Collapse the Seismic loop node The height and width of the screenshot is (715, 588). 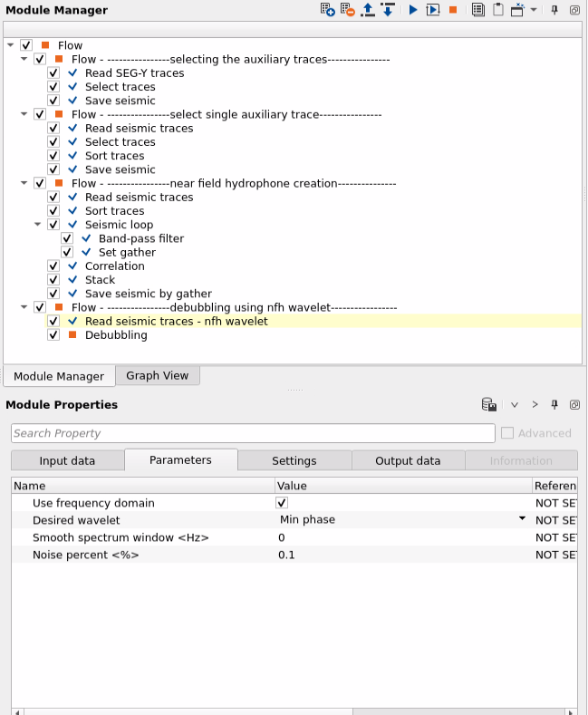[38, 225]
